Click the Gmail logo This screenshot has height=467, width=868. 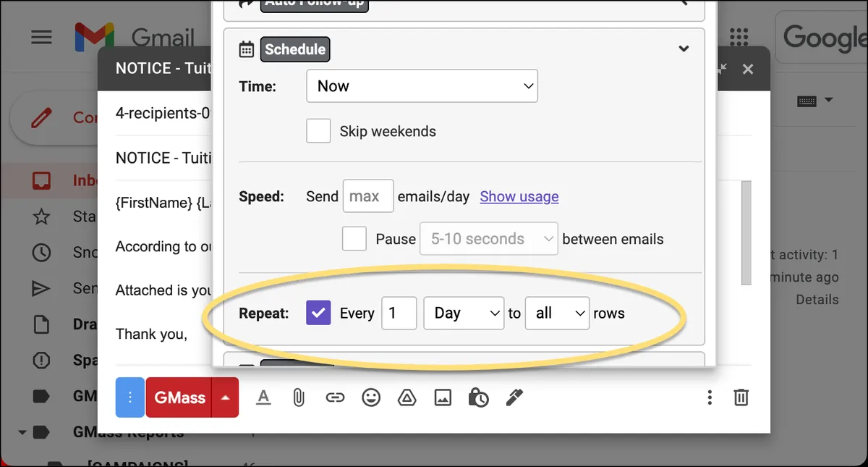click(135, 38)
